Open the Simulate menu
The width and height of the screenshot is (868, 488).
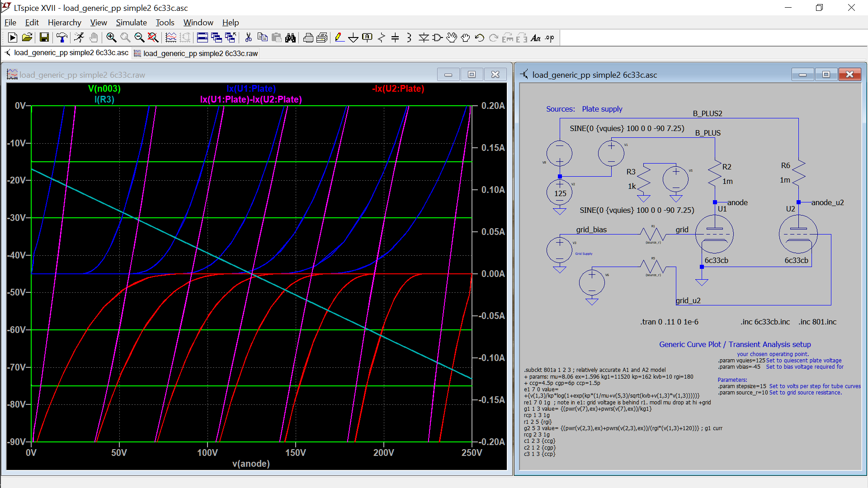131,22
